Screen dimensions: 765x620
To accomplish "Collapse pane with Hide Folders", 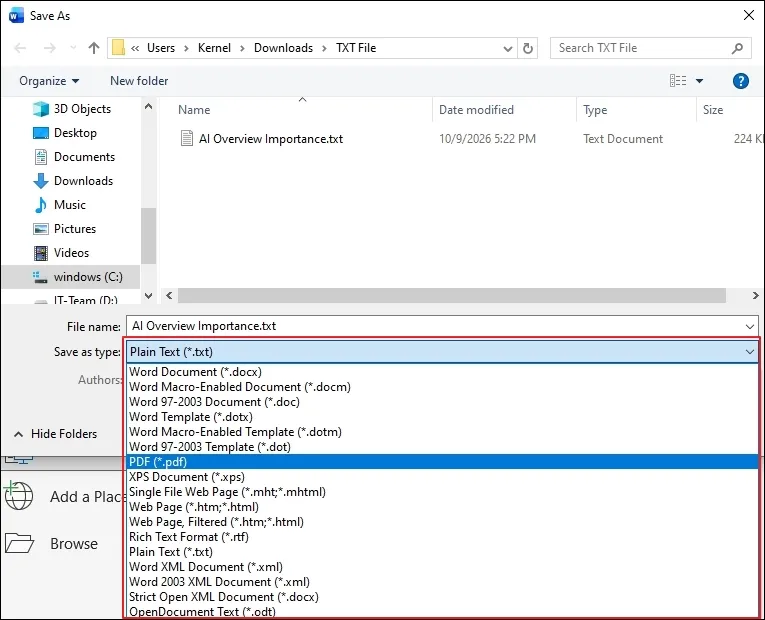I will click(56, 434).
